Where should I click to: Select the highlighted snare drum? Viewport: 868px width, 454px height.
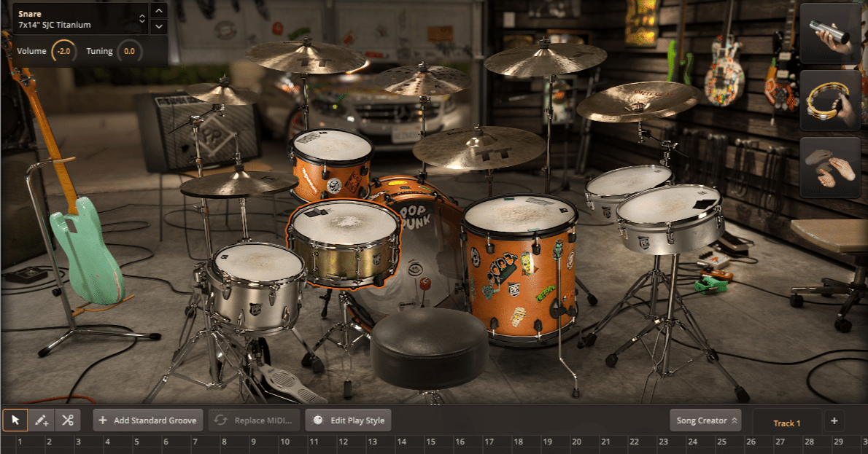(x=344, y=243)
